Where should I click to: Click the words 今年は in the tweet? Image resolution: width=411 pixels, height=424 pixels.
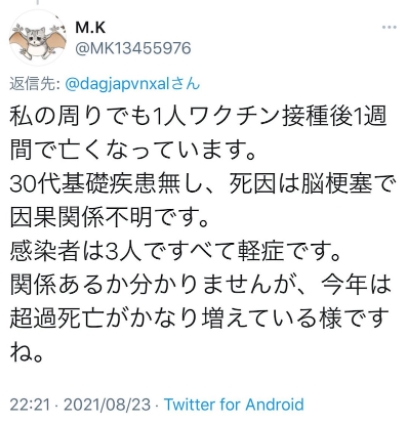tap(356, 284)
